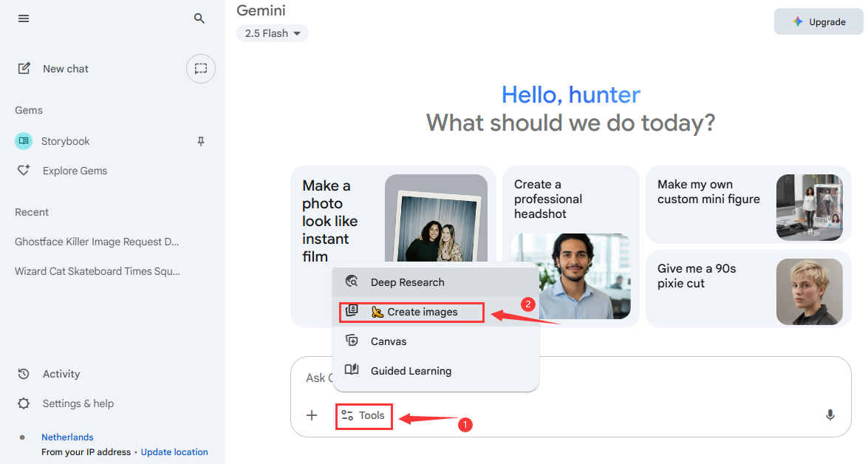Viewport: 868px width, 464px height.
Task: Open Activity in the sidebar
Action: [61, 374]
